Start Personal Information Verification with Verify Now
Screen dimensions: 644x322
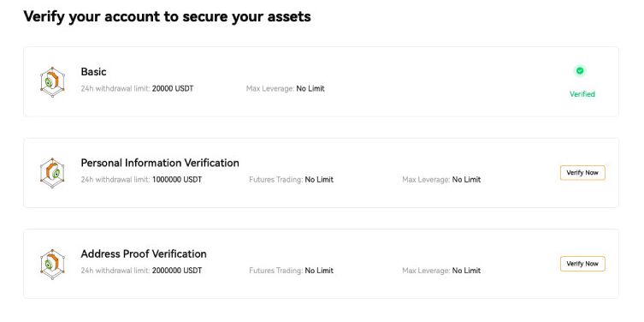(x=582, y=173)
